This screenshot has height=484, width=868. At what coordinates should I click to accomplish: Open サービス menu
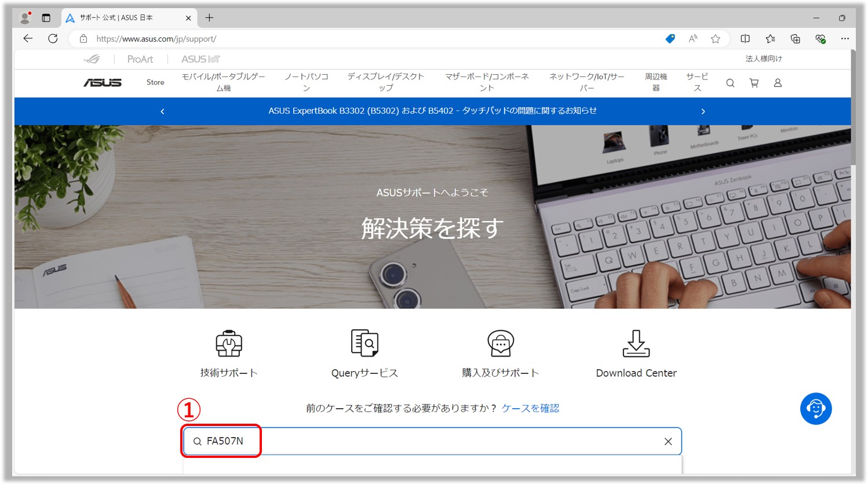tap(697, 82)
